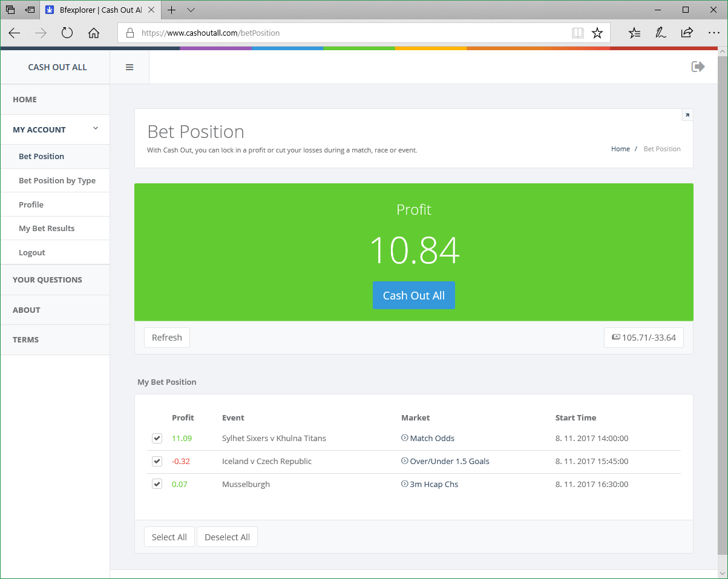Click the hamburger sidebar toggle icon
This screenshot has height=579, width=728.
[130, 67]
